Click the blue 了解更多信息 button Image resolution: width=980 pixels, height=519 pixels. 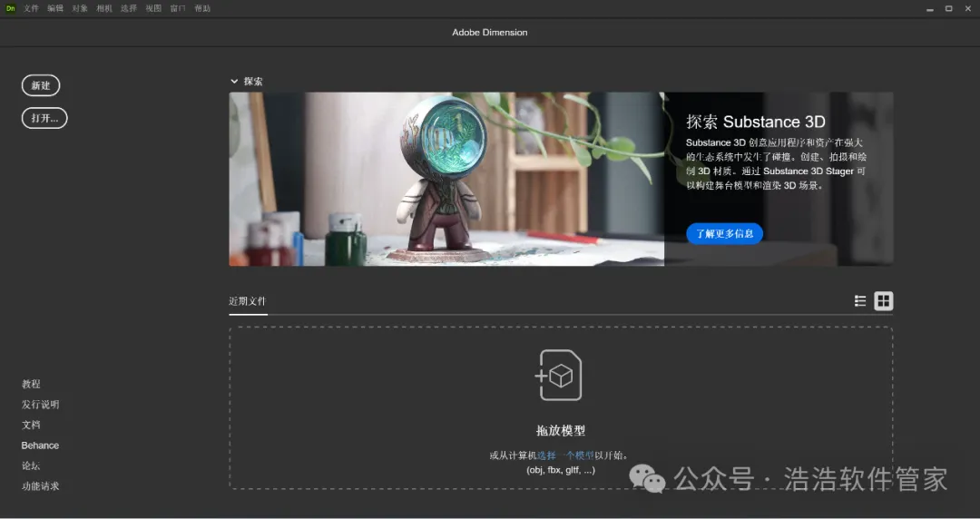(x=724, y=233)
